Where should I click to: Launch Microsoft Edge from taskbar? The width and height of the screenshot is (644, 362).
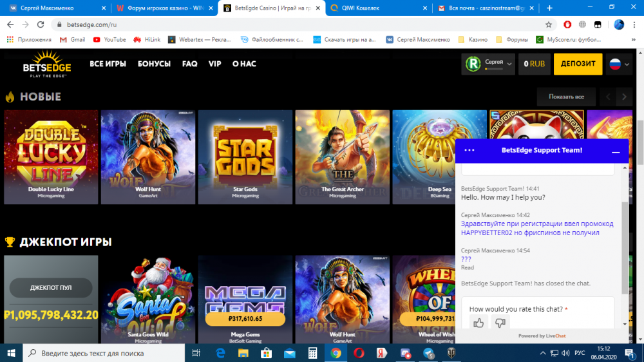coord(220,353)
